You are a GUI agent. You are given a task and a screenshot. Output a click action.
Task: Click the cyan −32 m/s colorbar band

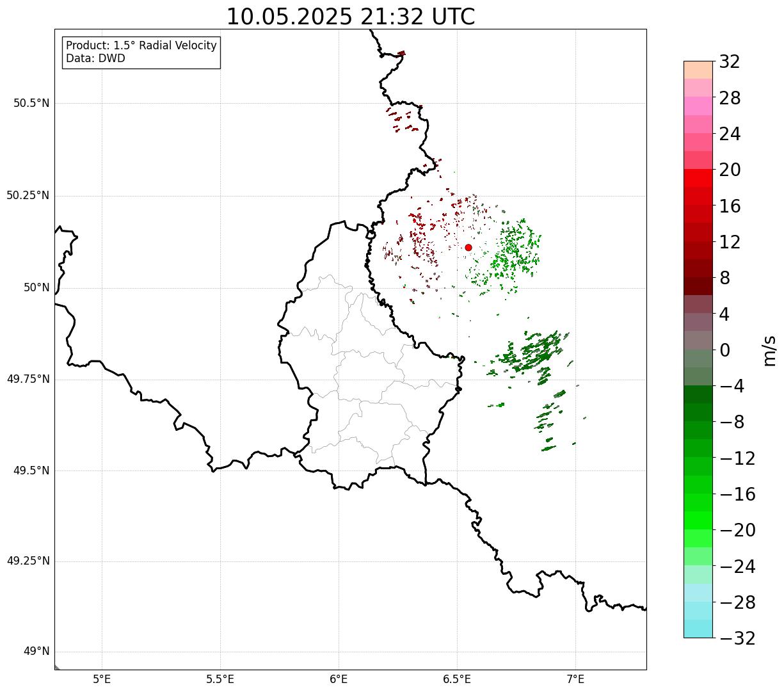(698, 629)
